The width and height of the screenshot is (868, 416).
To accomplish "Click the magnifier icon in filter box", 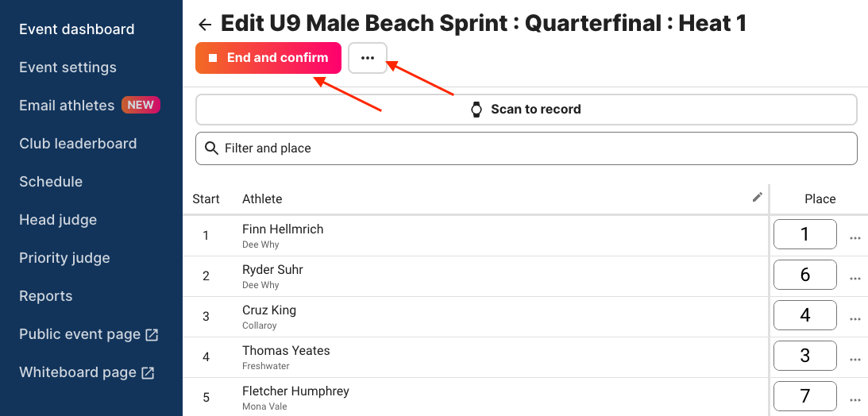I will [x=211, y=148].
